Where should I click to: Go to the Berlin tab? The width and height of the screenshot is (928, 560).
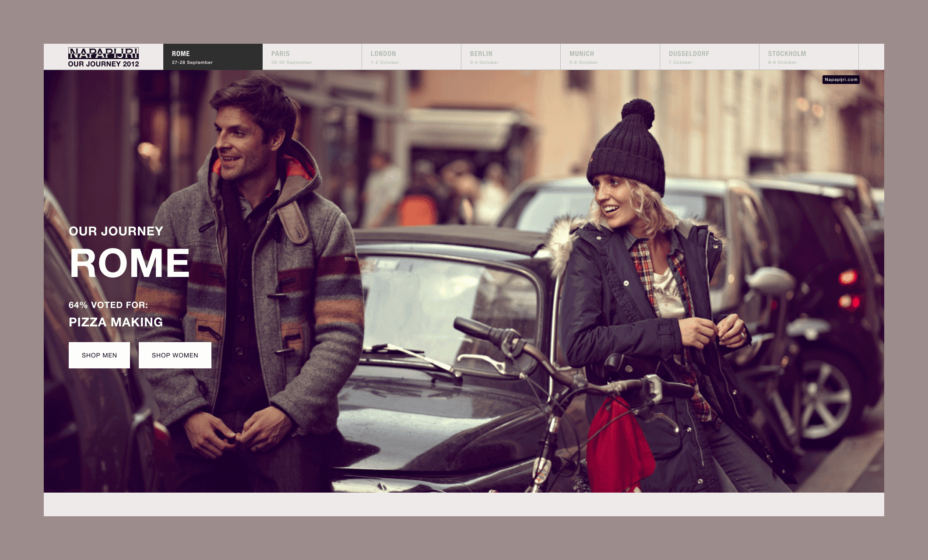[510, 57]
